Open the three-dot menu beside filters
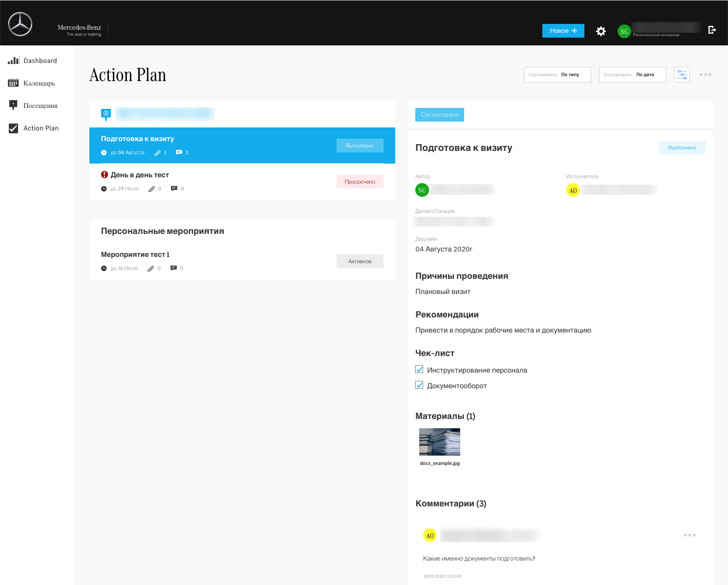Screen dimensions: 728x585 [705, 75]
